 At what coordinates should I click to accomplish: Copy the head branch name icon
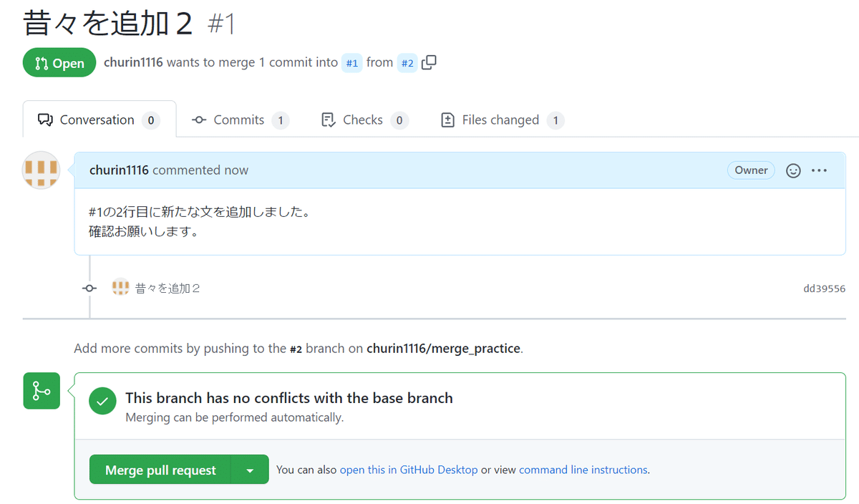429,62
